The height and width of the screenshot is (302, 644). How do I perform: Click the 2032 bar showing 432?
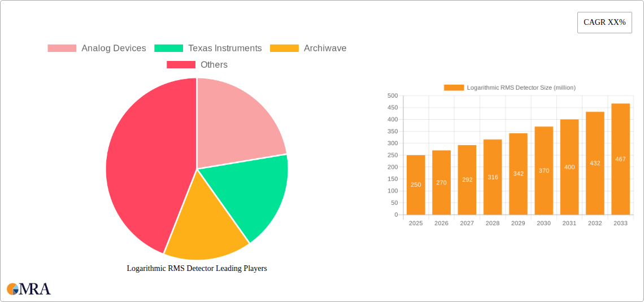[595, 163]
